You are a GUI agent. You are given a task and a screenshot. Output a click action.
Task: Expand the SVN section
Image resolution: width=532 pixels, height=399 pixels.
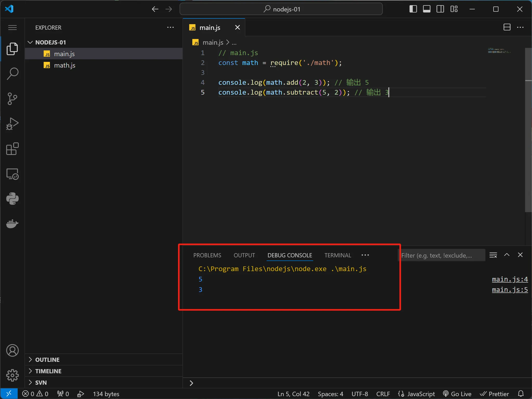point(104,382)
